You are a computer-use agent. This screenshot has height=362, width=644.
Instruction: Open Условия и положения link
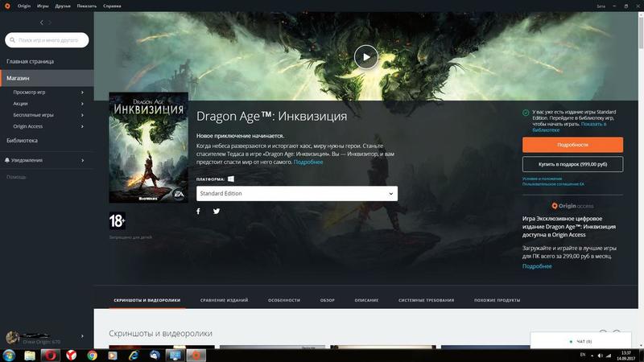(x=542, y=179)
